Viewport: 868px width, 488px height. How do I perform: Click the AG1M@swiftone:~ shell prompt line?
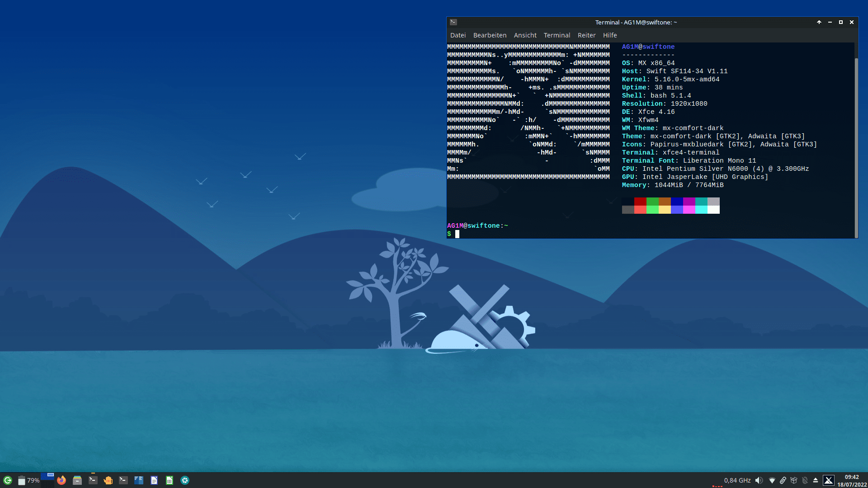pyautogui.click(x=477, y=226)
